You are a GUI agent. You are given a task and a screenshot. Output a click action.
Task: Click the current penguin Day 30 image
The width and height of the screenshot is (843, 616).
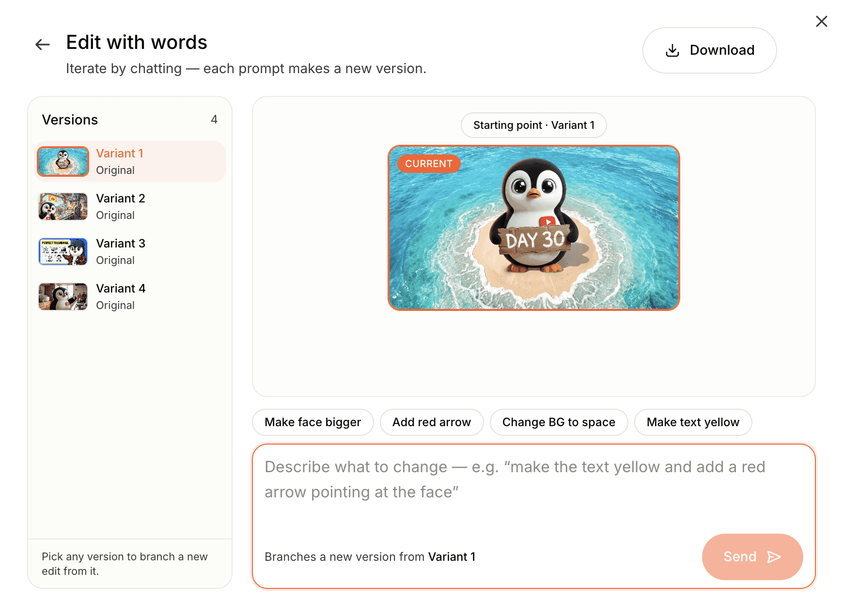[533, 228]
